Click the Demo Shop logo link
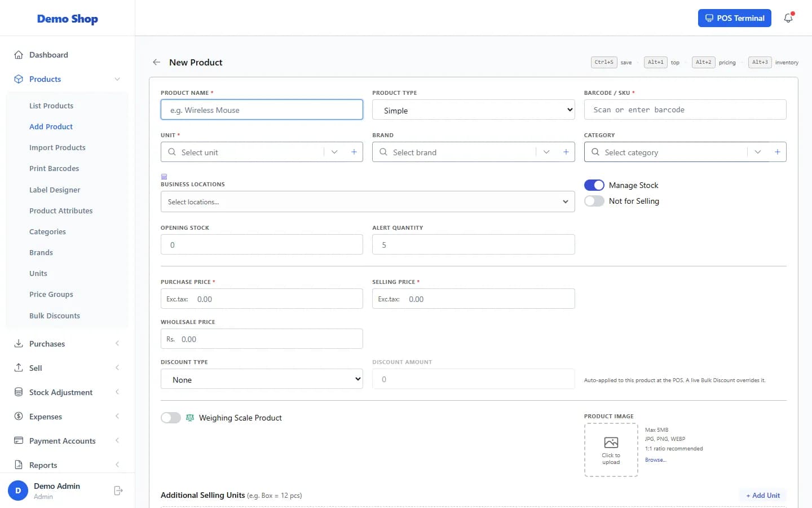 coord(68,19)
